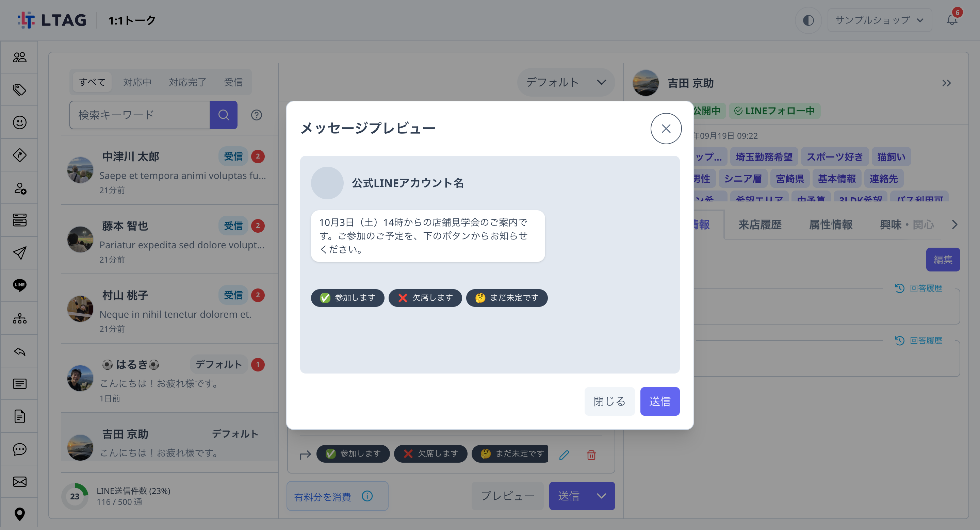Show more profile tabs with right chevron
980x530 pixels.
(954, 224)
